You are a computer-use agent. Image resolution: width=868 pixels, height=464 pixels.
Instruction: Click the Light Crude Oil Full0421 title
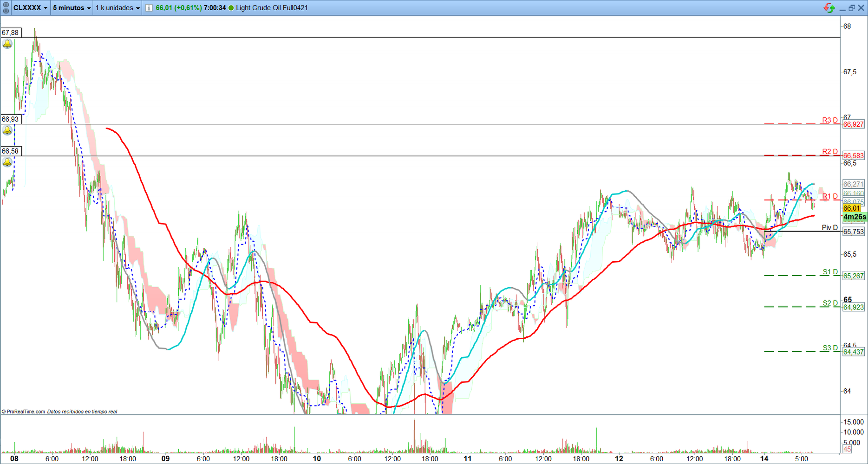tap(272, 8)
